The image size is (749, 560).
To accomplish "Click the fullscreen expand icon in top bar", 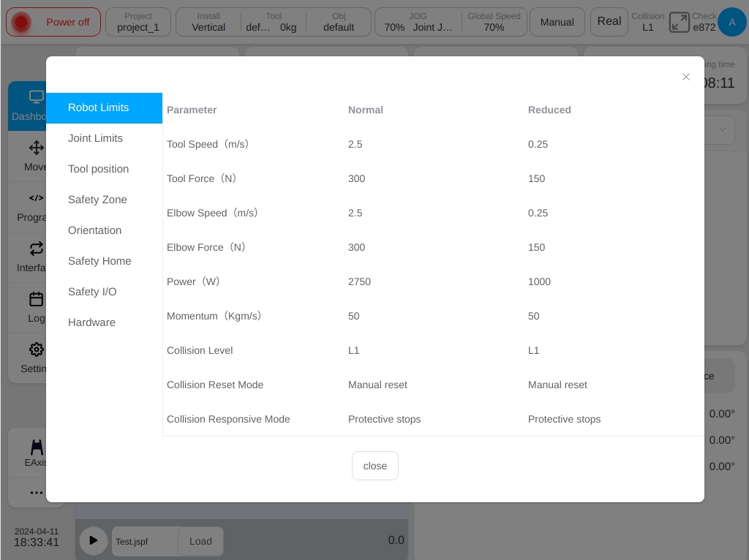I will [x=679, y=22].
